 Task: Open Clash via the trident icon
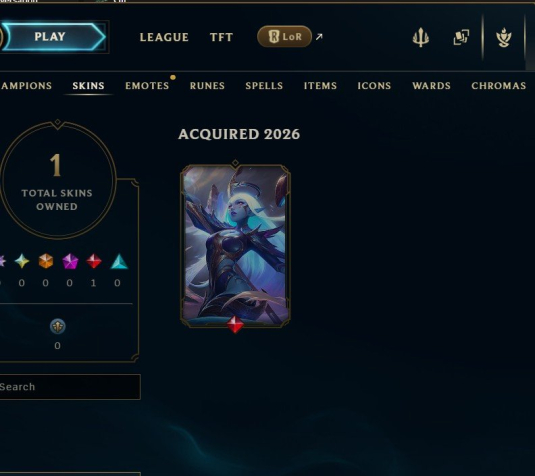pos(421,37)
